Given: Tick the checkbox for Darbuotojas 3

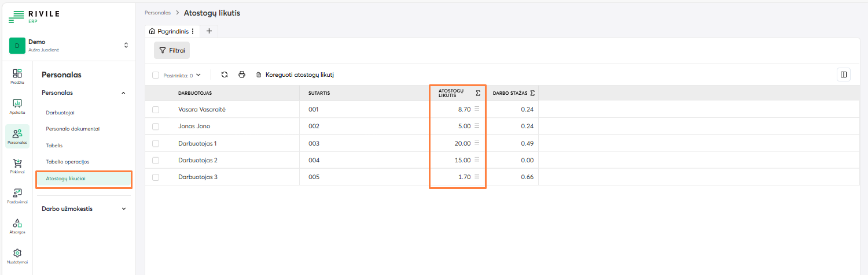Looking at the screenshot, I should tap(155, 177).
